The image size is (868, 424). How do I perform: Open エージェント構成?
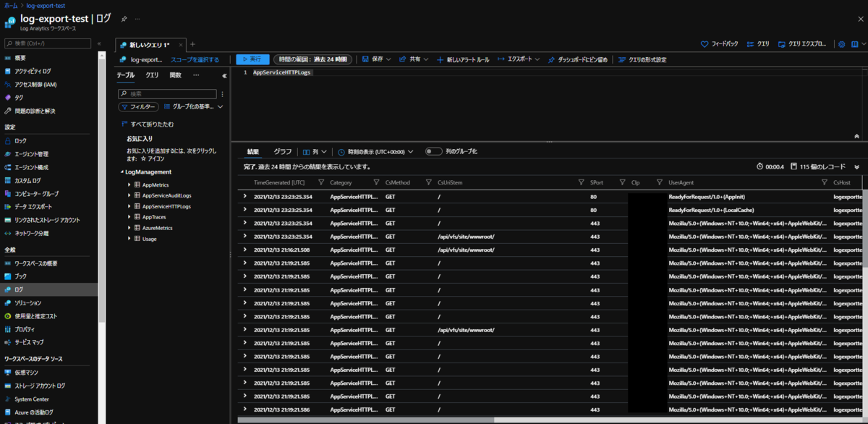31,167
